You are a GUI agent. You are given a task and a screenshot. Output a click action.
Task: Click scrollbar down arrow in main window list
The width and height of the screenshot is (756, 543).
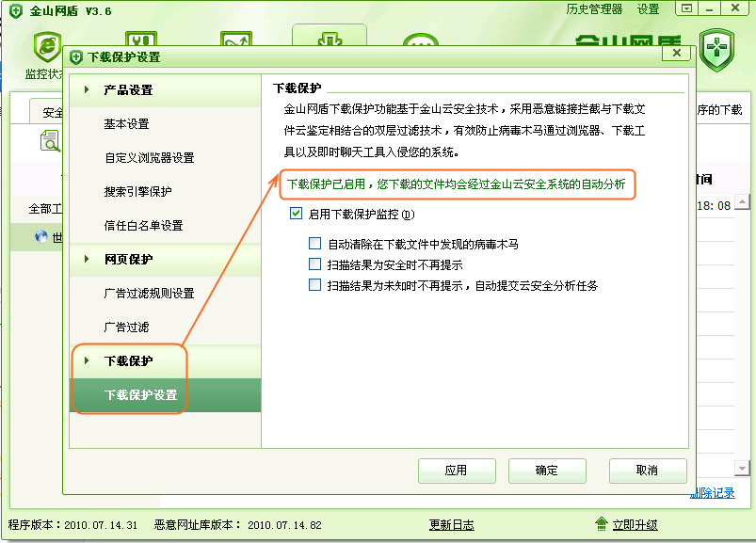(742, 468)
